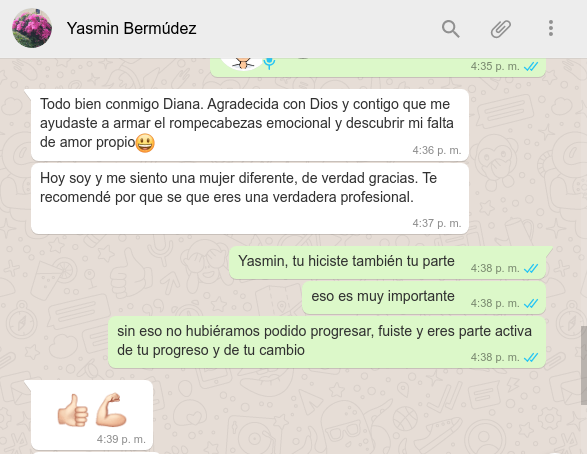Image resolution: width=587 pixels, height=454 pixels.
Task: Select the 'Hoy soy y me siento' message
Action: (x=250, y=199)
